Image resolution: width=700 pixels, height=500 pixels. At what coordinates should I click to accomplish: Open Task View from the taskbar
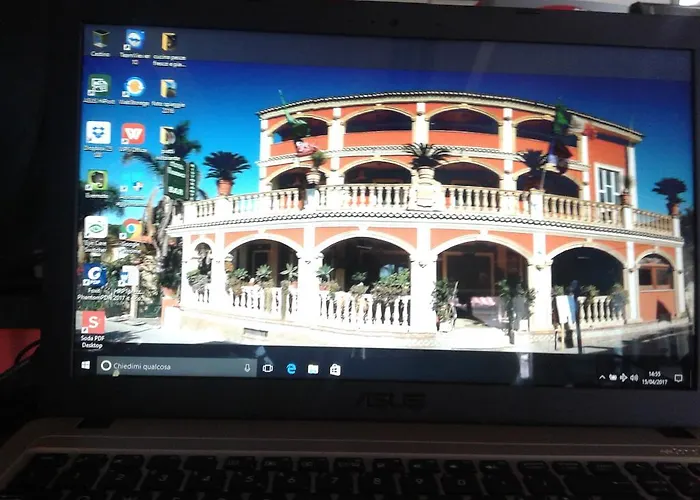point(268,368)
